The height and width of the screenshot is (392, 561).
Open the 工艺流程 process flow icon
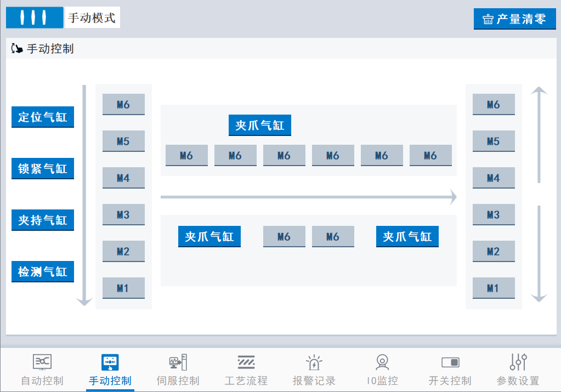(x=246, y=362)
